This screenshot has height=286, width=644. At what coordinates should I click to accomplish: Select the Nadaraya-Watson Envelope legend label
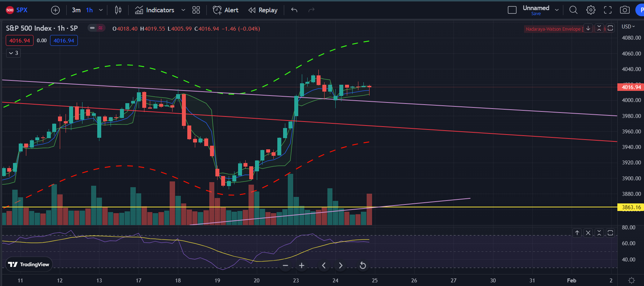(553, 29)
